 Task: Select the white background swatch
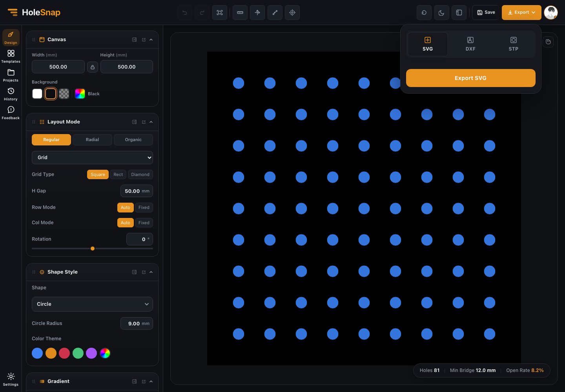click(37, 94)
